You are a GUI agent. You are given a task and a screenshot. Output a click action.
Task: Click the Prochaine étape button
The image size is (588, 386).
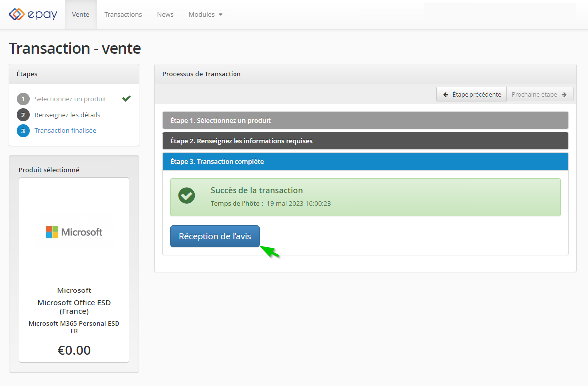[x=540, y=94]
